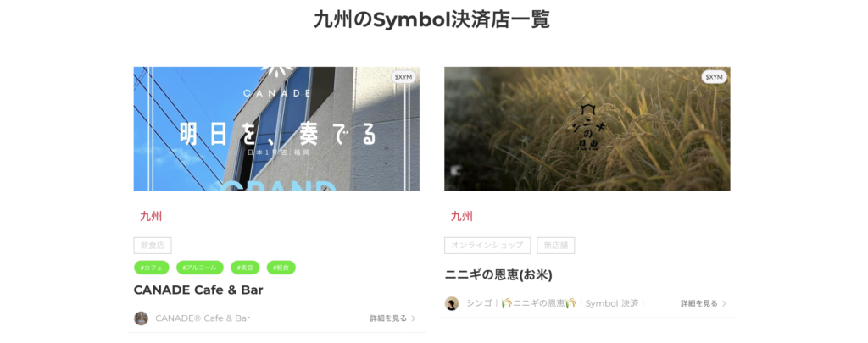Click the シンゴ author avatar icon
The height and width of the screenshot is (343, 868).
click(x=452, y=303)
